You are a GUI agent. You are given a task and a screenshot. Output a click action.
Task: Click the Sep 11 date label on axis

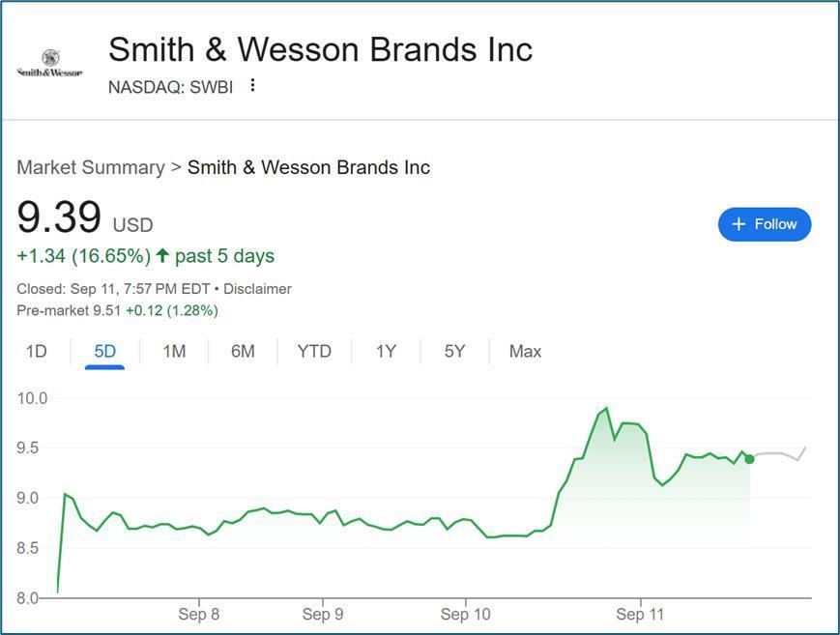[642, 614]
